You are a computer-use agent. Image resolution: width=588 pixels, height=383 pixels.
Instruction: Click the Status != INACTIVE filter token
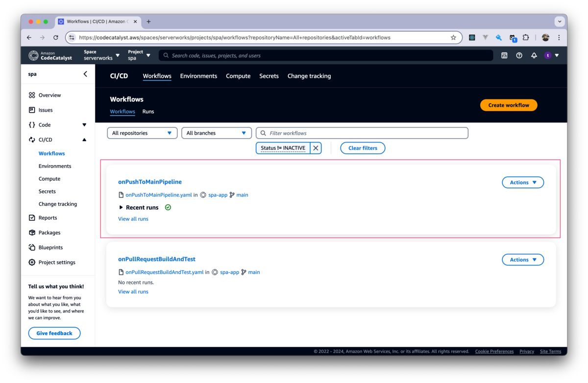(283, 148)
